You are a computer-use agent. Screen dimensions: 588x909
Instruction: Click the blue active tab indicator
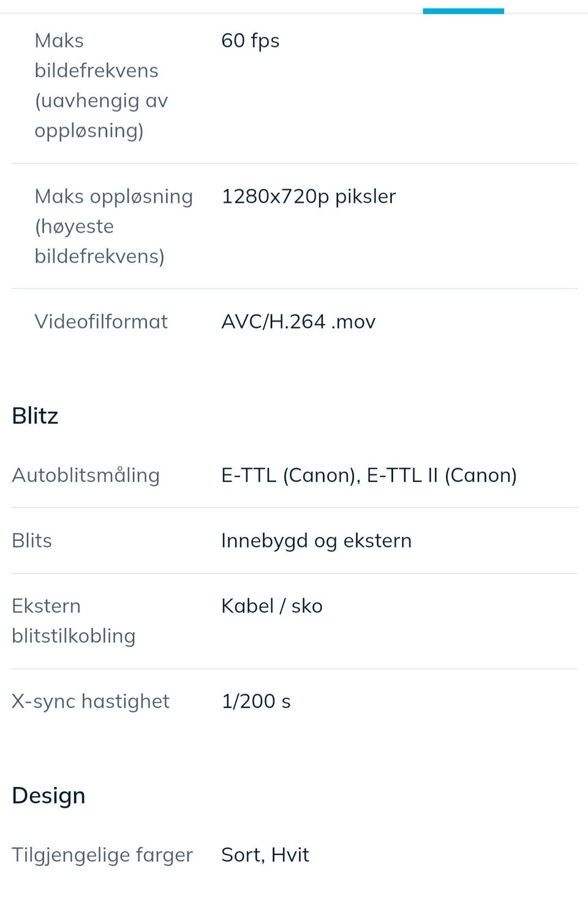463,10
